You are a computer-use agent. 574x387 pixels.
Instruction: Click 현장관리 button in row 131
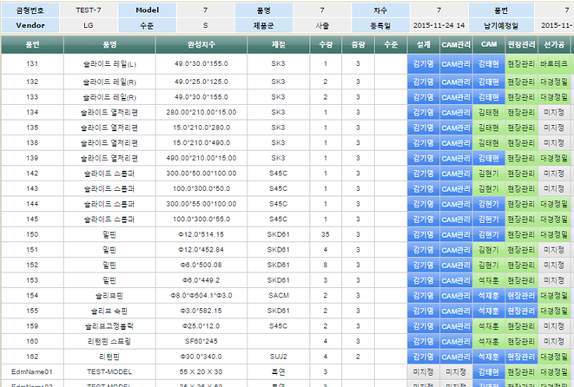(x=521, y=64)
